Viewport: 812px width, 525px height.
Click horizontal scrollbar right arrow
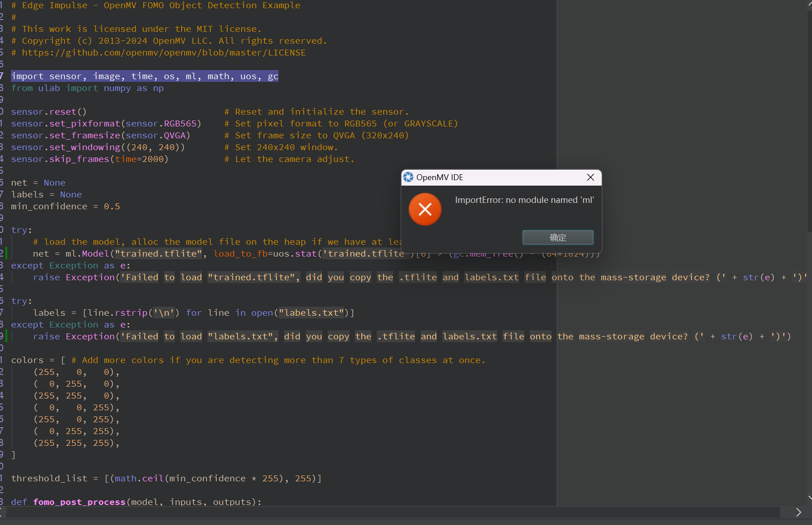(798, 512)
